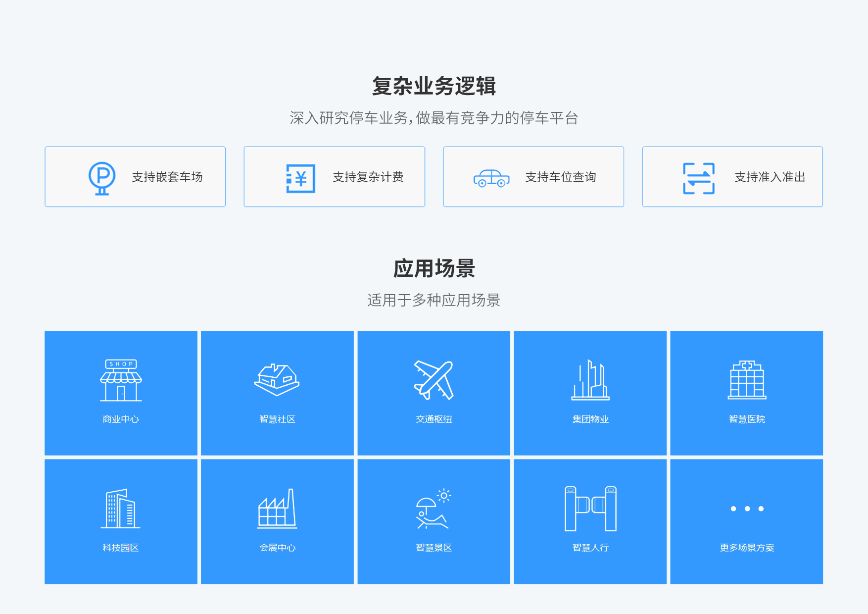The width and height of the screenshot is (868, 614).
Task: Click the 交通枢纽 label text
Action: pos(434,419)
